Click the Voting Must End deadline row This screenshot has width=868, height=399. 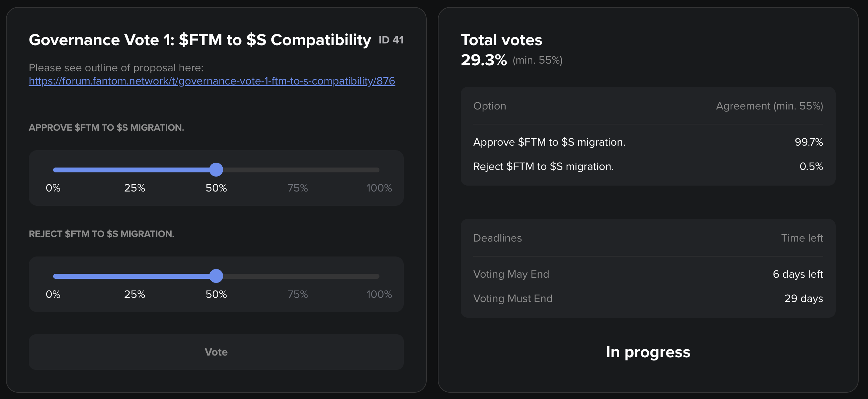(x=648, y=299)
